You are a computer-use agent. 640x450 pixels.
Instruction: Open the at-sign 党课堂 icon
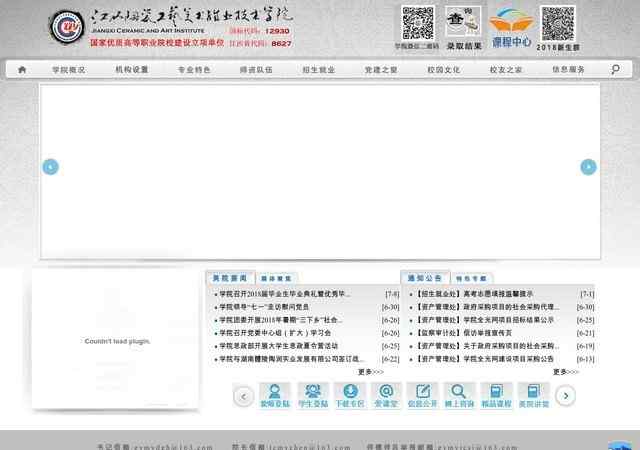click(x=386, y=395)
